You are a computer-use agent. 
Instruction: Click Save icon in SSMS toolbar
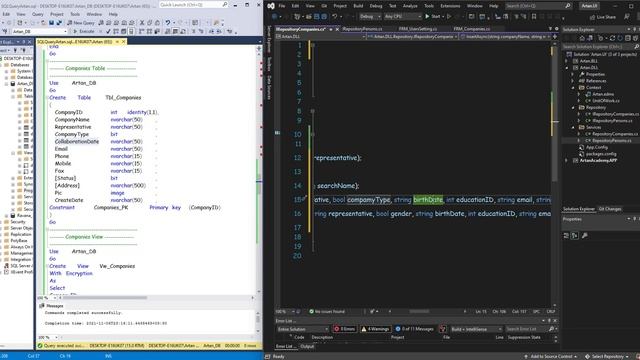pyautogui.click(x=52, y=23)
